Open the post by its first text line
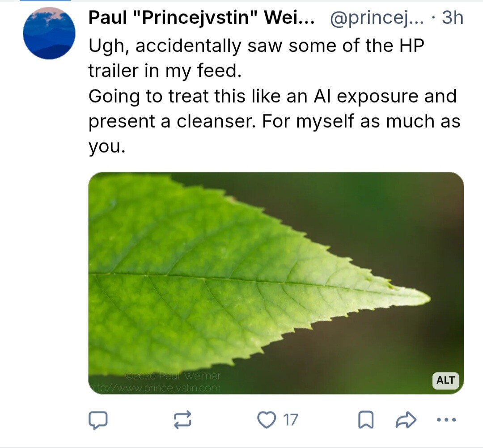 [x=255, y=46]
